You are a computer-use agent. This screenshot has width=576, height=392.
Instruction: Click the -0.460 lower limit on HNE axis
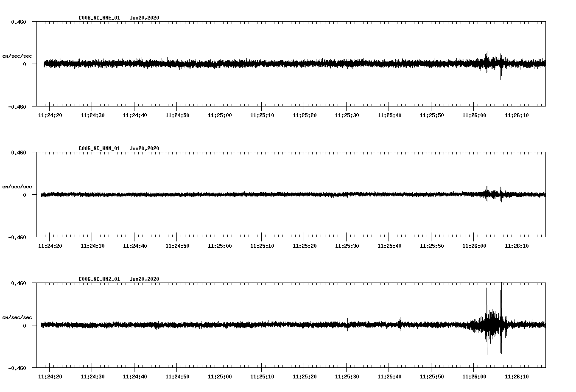point(17,107)
